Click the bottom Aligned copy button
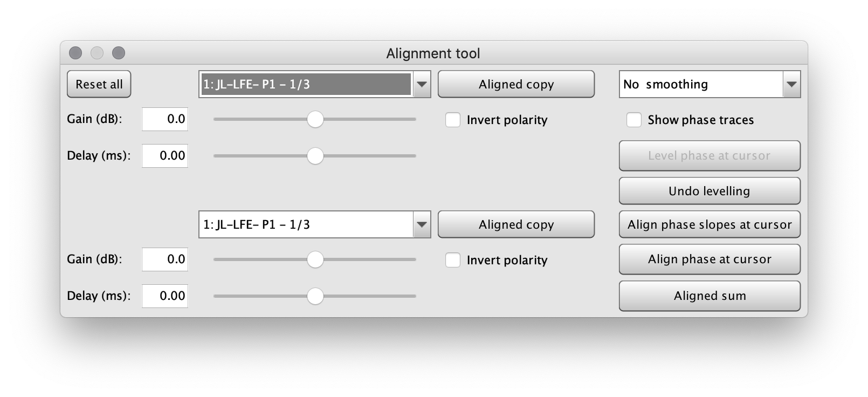Image resolution: width=868 pixels, height=397 pixels. click(516, 224)
